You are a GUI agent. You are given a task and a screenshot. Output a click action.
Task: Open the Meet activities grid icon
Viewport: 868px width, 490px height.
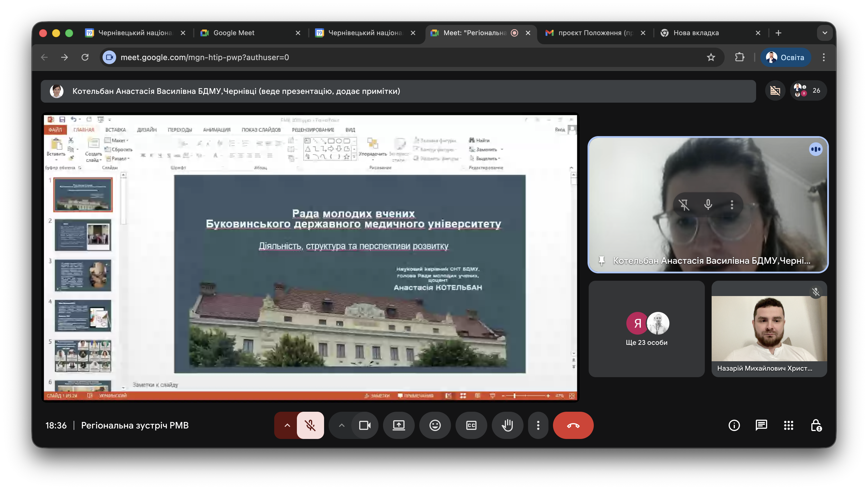[788, 425]
